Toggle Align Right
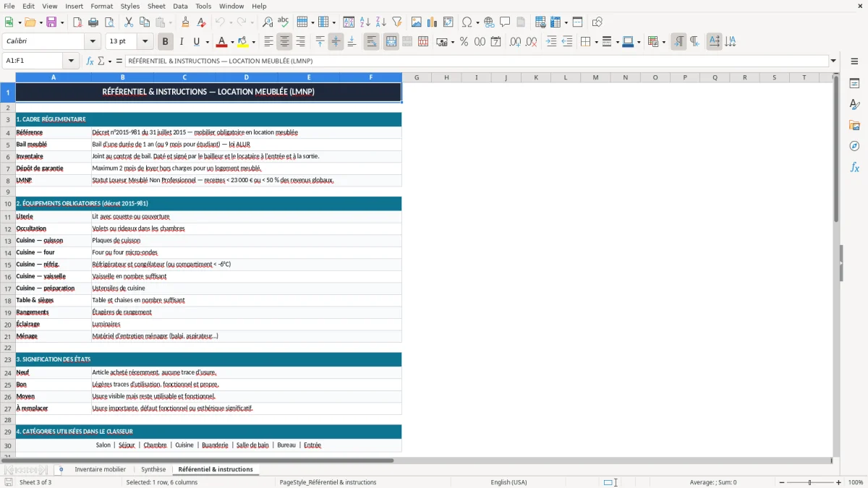 coord(300,42)
